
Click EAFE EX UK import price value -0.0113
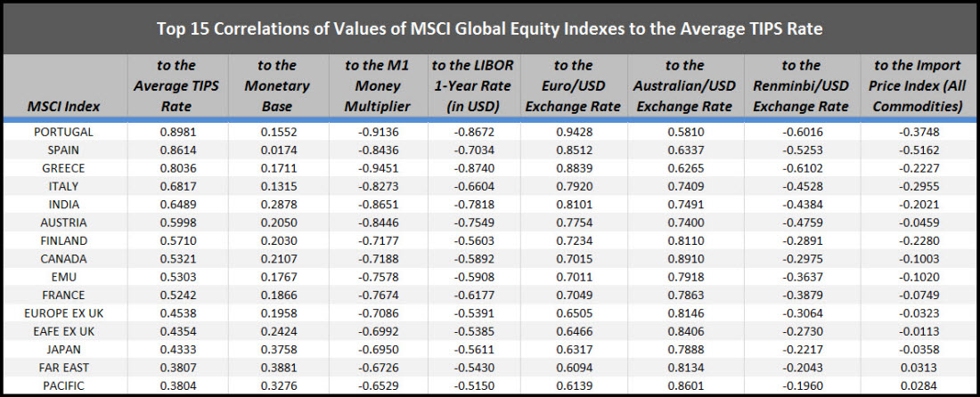click(x=919, y=331)
